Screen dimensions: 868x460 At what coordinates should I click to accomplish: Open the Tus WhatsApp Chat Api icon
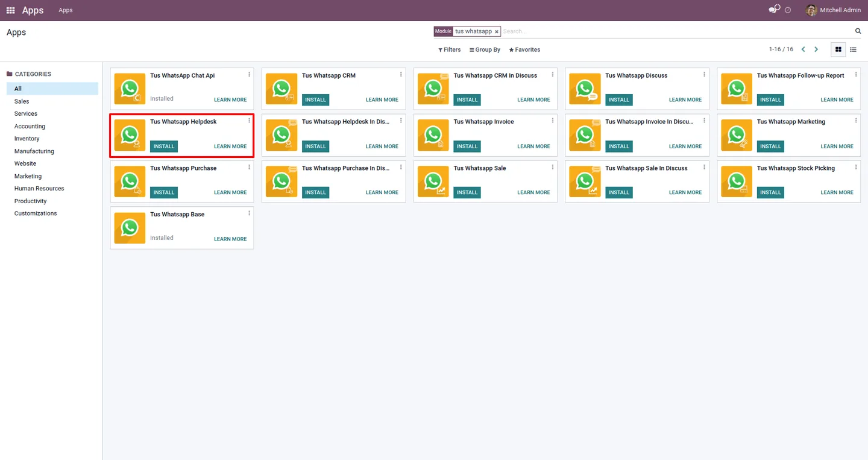click(130, 89)
